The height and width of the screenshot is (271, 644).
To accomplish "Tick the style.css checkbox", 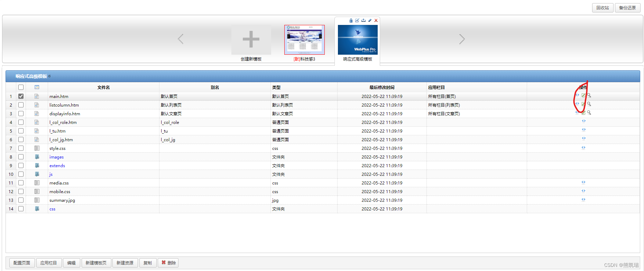I will [21, 148].
